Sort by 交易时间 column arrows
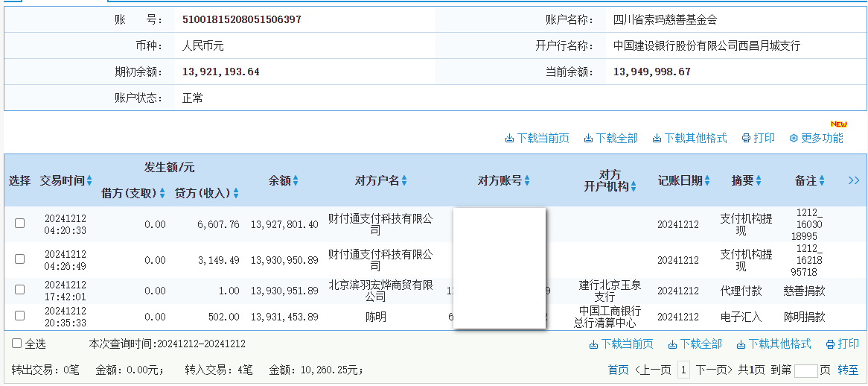 [x=89, y=180]
